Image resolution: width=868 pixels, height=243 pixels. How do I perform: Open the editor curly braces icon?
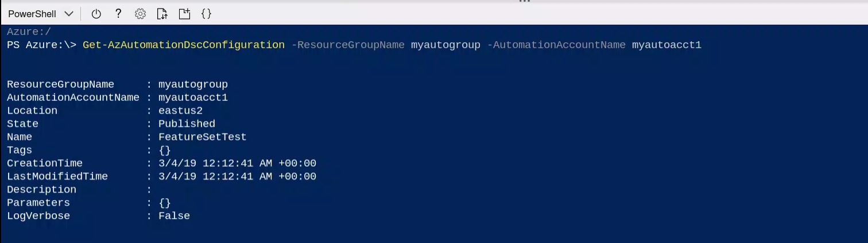pos(206,14)
